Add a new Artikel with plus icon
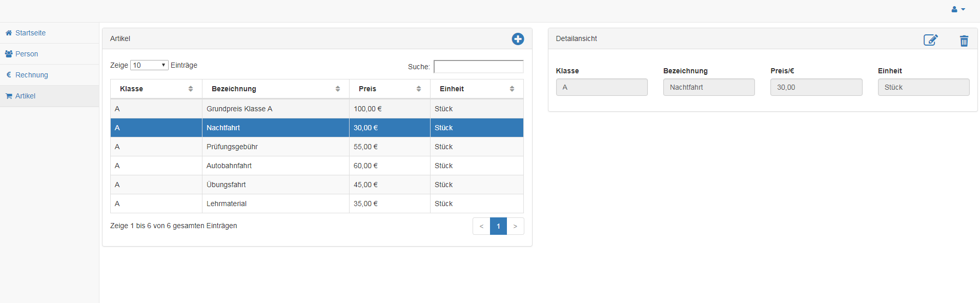980x303 pixels. point(518,39)
